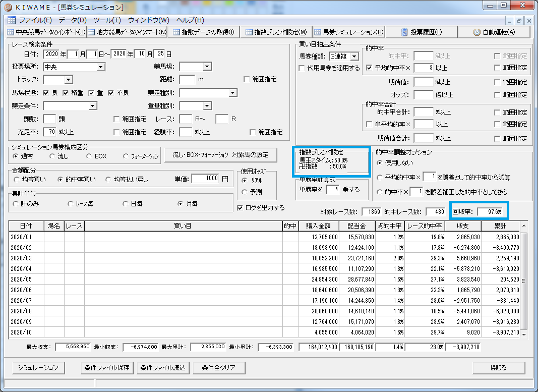Viewport: 538px width, 392px height.
Task: Open the データ menu
Action: 73,20
